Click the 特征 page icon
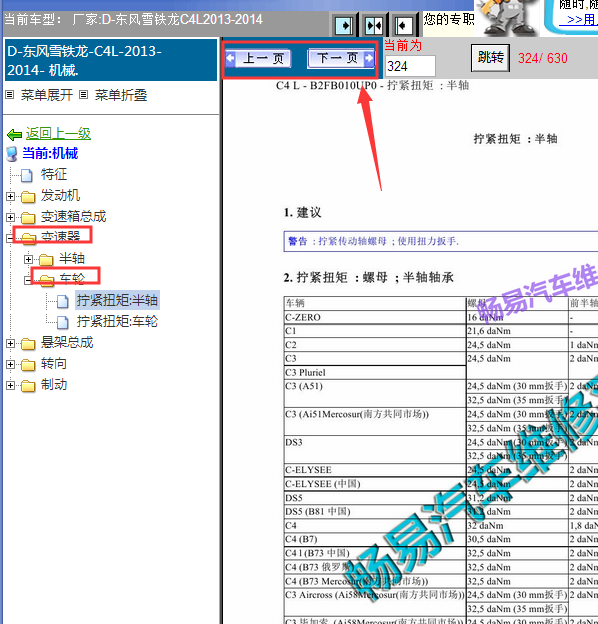The image size is (598, 624). pos(27,175)
